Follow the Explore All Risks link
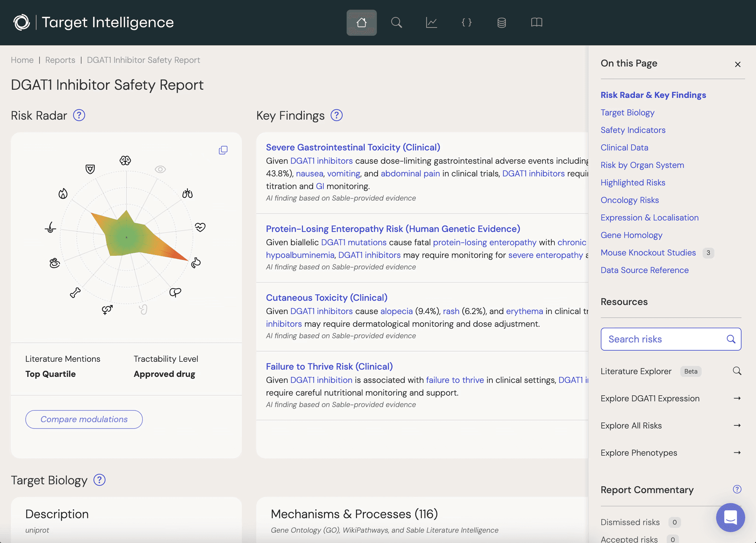Screen dimensions: 756x543 (x=631, y=425)
